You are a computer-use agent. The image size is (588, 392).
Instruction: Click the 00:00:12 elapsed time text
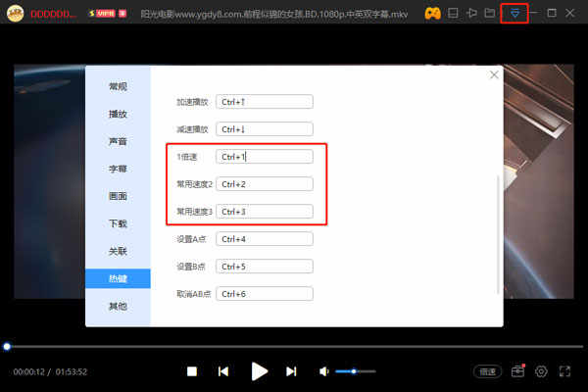click(28, 371)
